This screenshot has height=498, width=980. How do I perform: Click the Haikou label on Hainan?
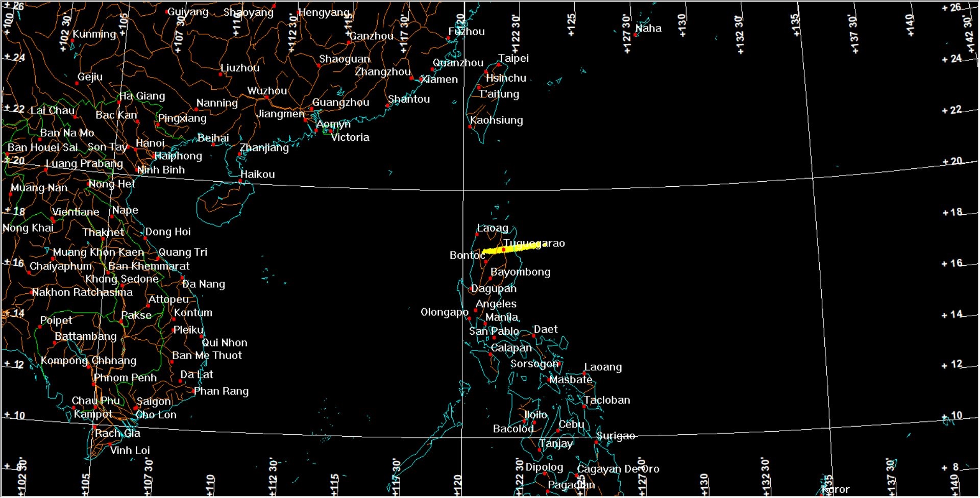[x=257, y=175]
